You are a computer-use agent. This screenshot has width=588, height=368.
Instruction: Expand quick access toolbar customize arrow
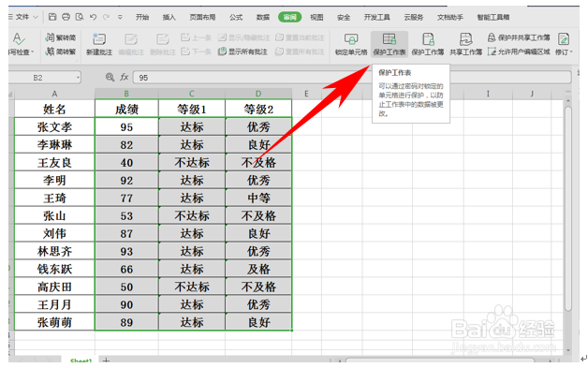click(x=120, y=17)
